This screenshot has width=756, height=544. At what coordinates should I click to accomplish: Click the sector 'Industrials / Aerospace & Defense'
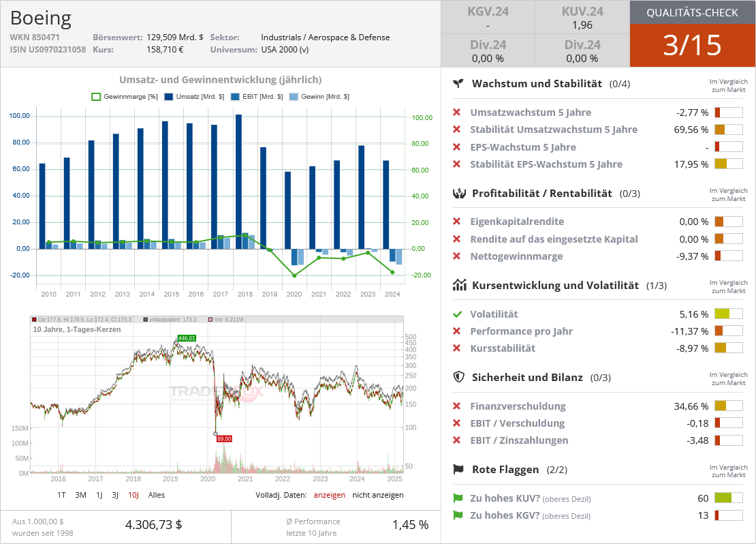(x=326, y=37)
